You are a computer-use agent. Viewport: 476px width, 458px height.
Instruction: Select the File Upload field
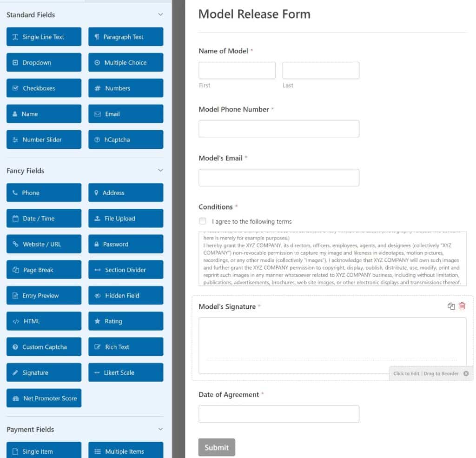point(126,218)
